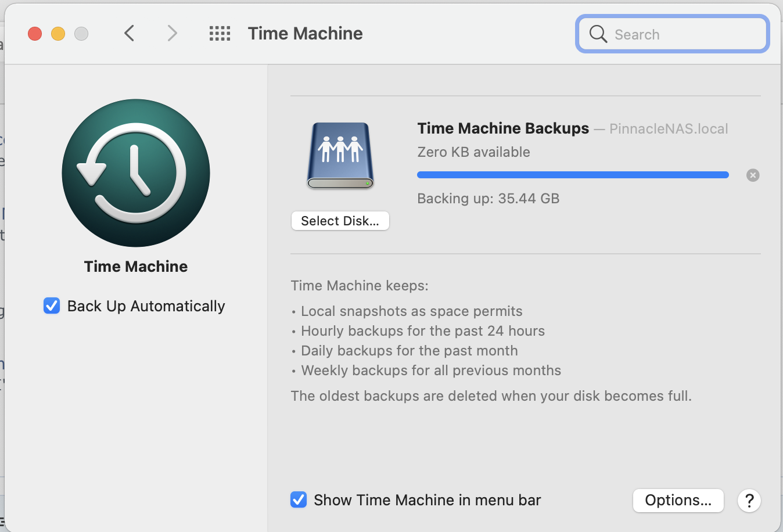Go forward with the right chevron
Viewport: 783px width, 532px height.
(x=172, y=34)
